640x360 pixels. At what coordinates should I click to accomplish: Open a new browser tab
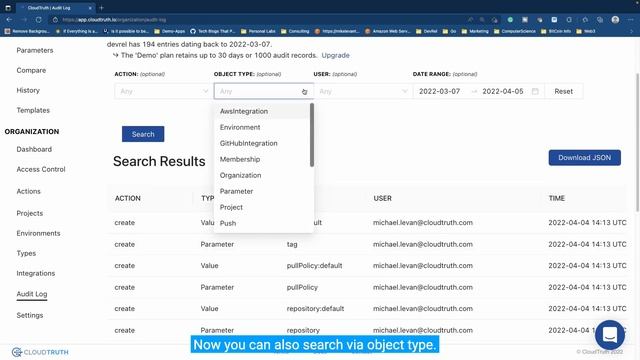pyautogui.click(x=102, y=7)
